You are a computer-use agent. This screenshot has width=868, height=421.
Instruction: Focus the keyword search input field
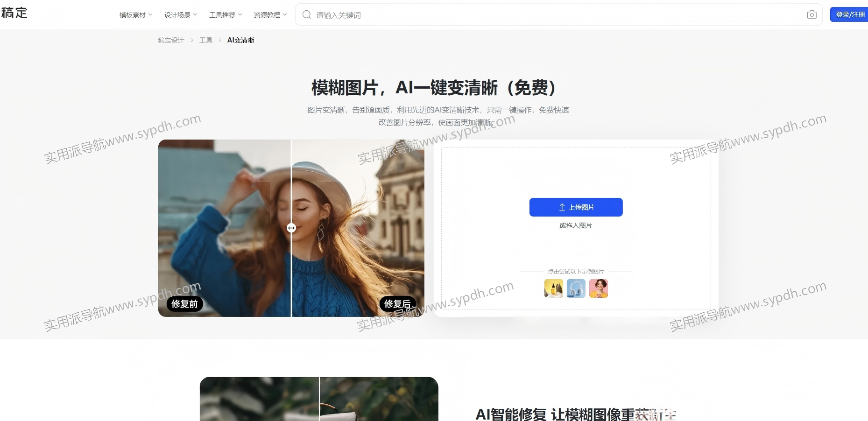click(x=556, y=15)
